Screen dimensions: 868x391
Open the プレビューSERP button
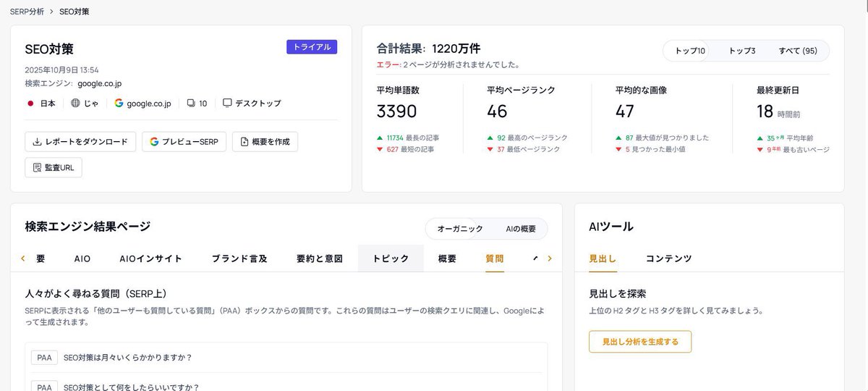point(184,142)
